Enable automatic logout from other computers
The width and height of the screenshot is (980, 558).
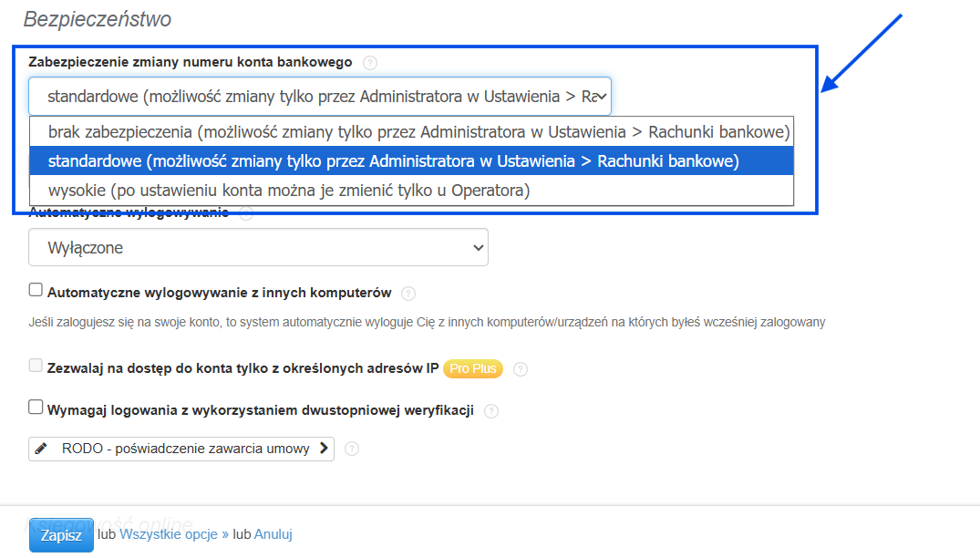click(36, 290)
